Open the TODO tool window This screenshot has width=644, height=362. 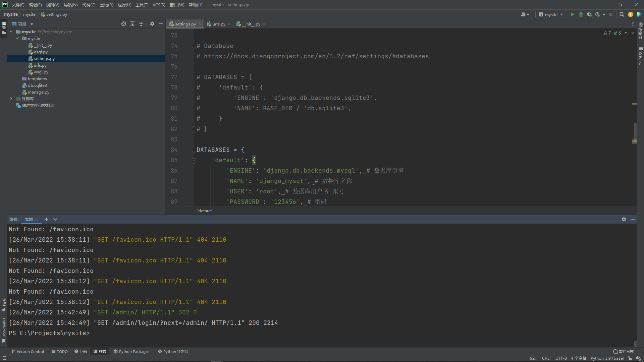coord(60,352)
